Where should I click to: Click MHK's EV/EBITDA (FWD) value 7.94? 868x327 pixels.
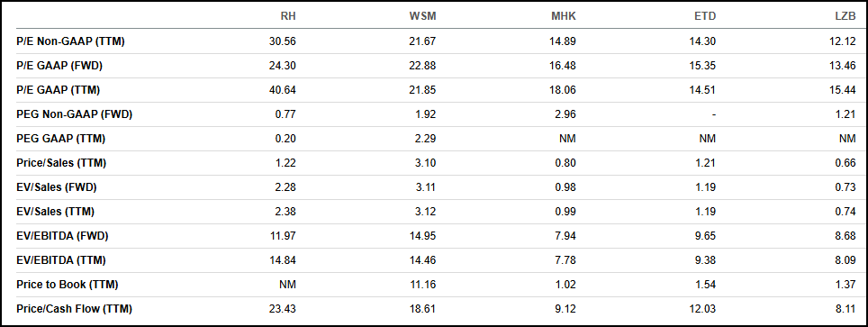click(567, 236)
